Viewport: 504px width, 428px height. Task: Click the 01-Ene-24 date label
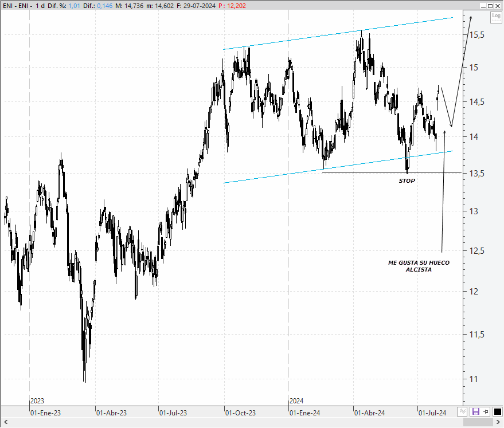coord(304,413)
